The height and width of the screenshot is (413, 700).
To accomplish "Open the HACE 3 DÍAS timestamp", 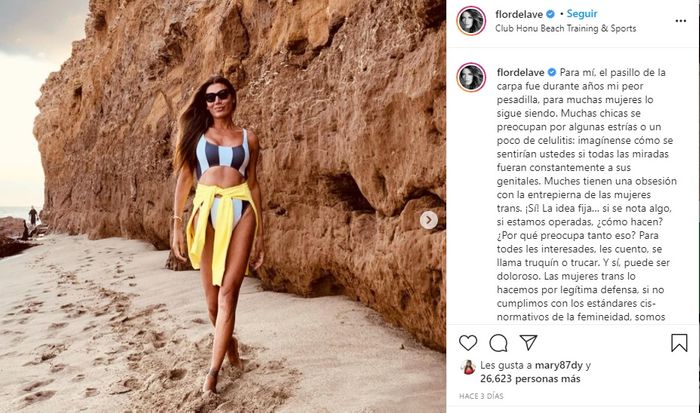I will point(481,396).
